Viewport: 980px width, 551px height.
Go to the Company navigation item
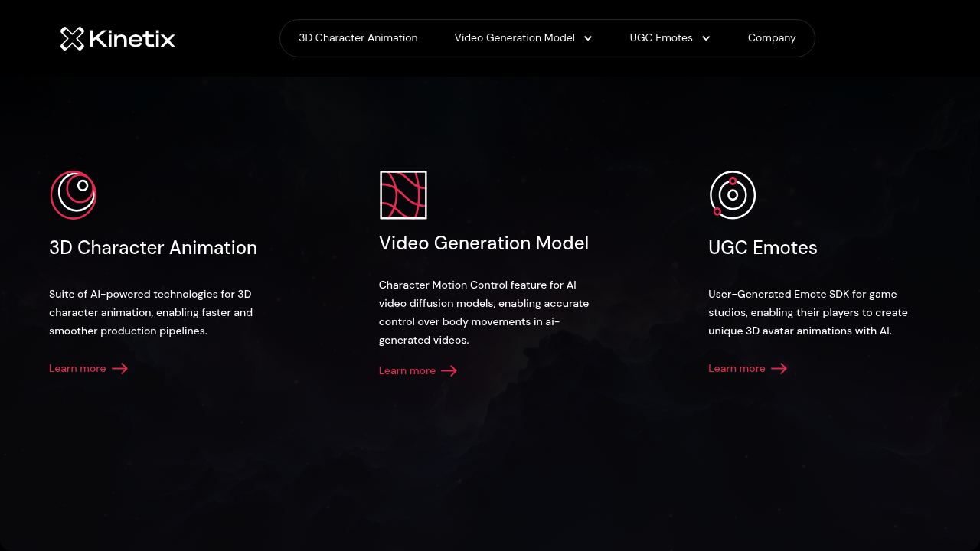[771, 37]
